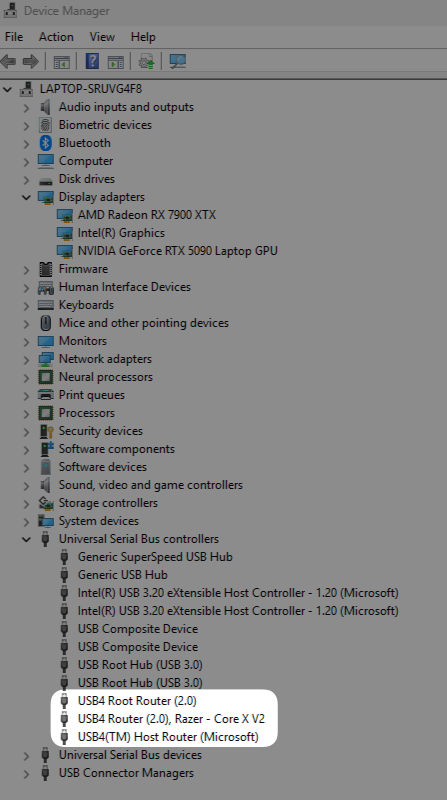Click the Disk drives icon
The image size is (447, 800).
(x=45, y=180)
